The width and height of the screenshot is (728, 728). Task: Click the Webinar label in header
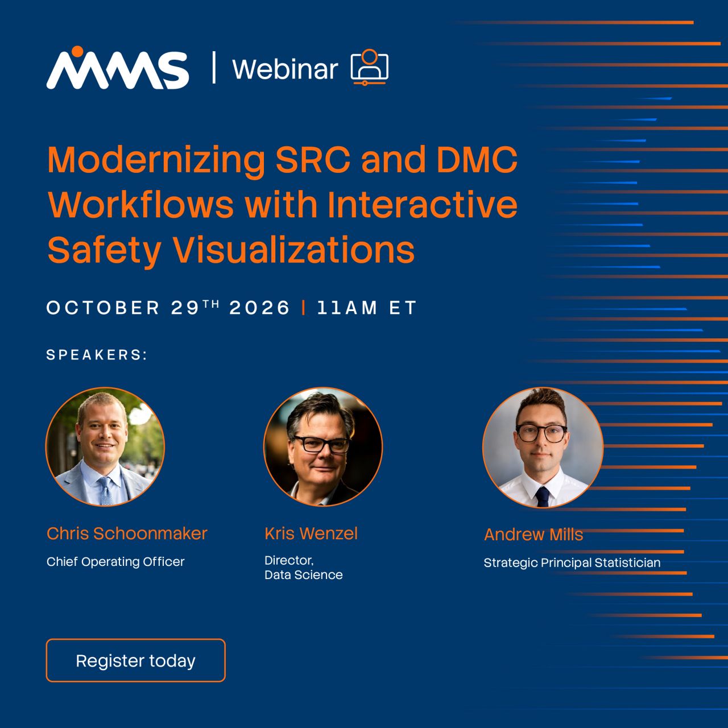pyautogui.click(x=285, y=69)
